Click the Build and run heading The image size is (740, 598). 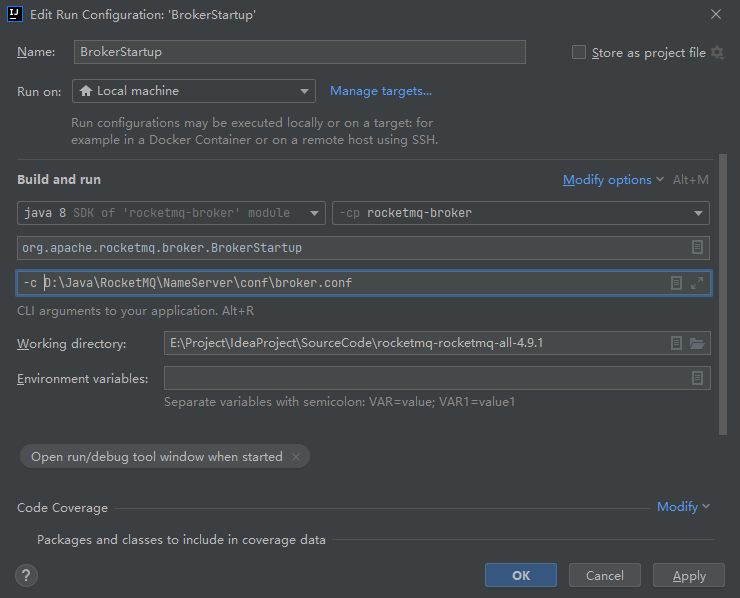click(59, 179)
